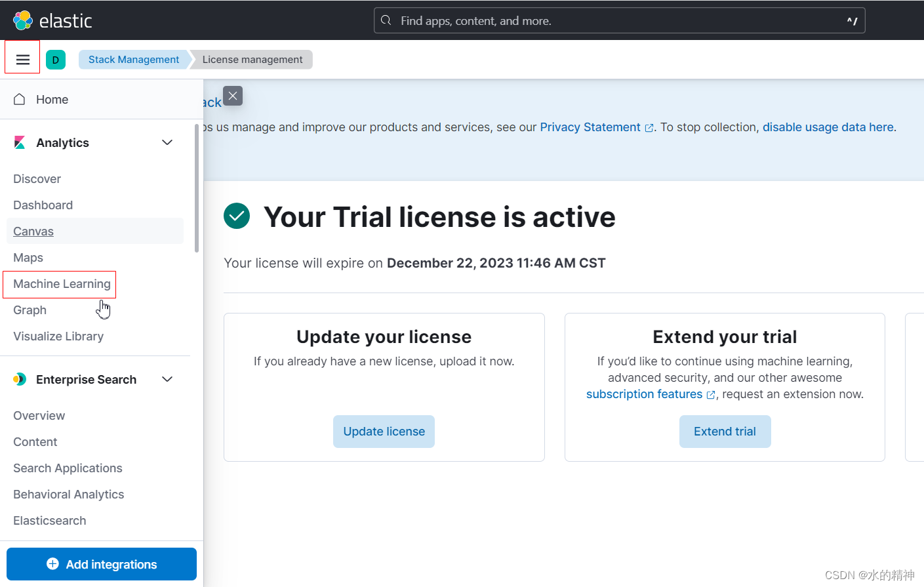The height and width of the screenshot is (587, 924).
Task: Click the Update license button
Action: (384, 431)
